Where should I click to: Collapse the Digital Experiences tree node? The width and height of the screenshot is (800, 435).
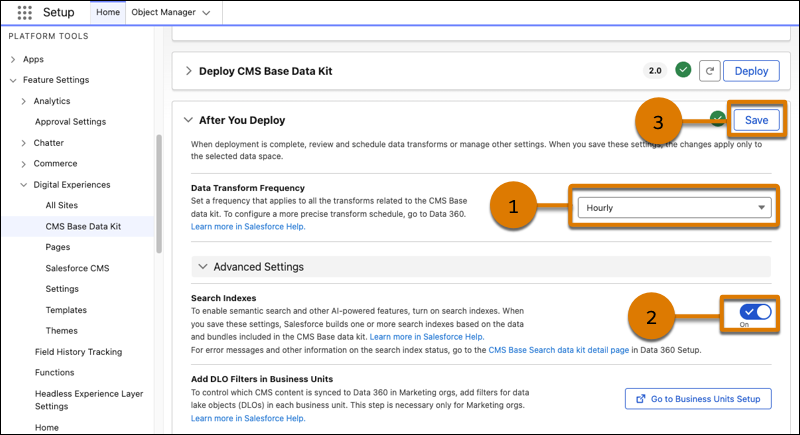click(x=23, y=185)
